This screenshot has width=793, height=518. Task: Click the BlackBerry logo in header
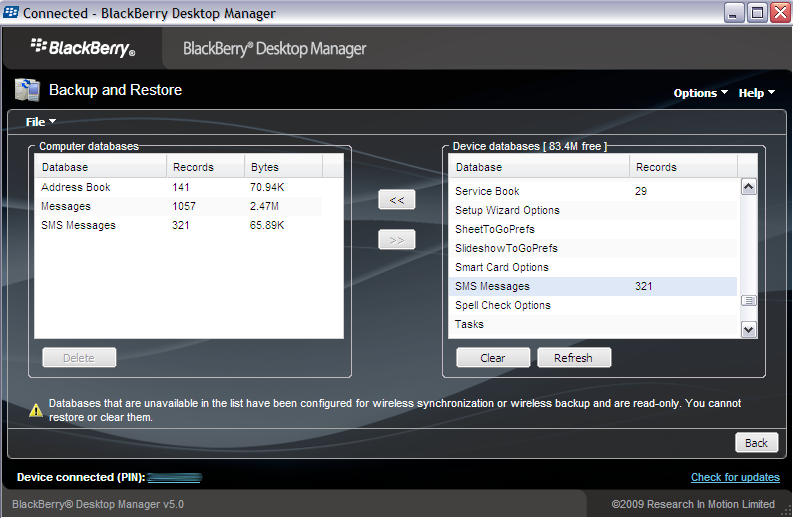click(x=83, y=48)
